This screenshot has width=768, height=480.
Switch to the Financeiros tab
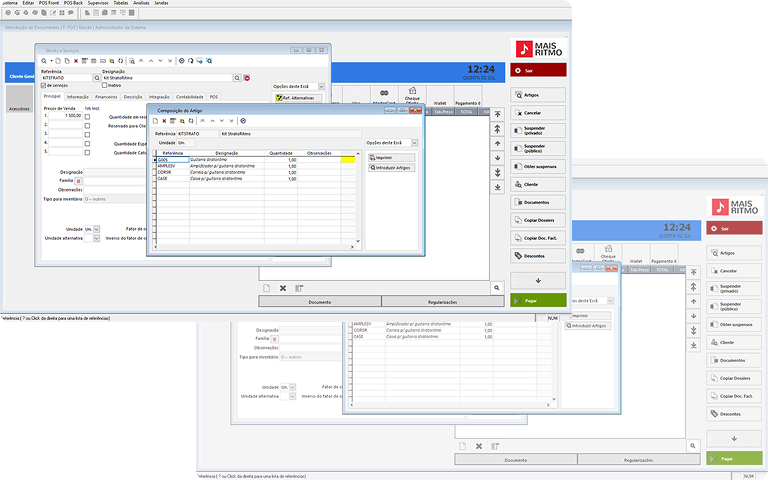coord(106,97)
